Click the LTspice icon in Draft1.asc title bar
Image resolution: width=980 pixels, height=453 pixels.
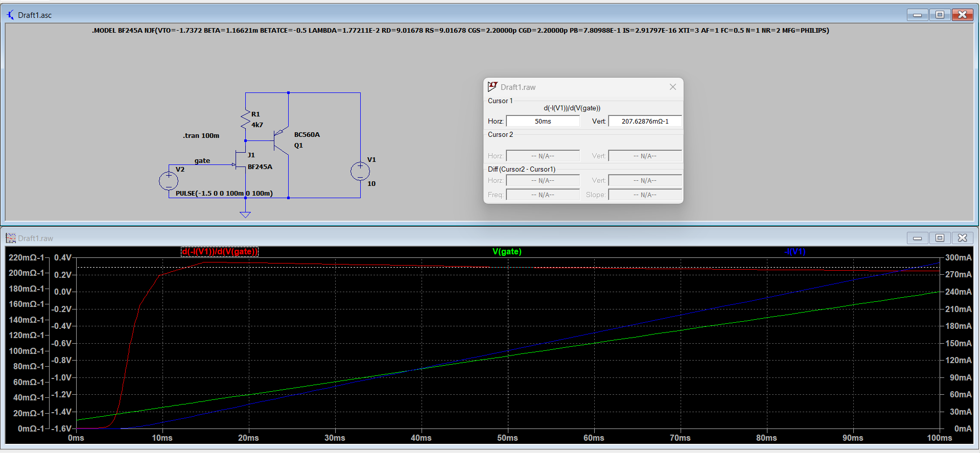coord(11,15)
